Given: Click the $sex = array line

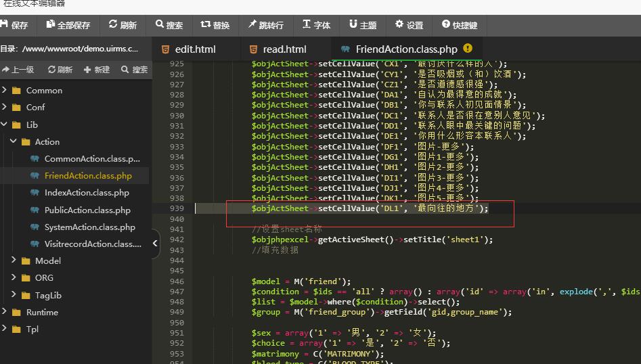Looking at the screenshot, I should click(x=344, y=333).
